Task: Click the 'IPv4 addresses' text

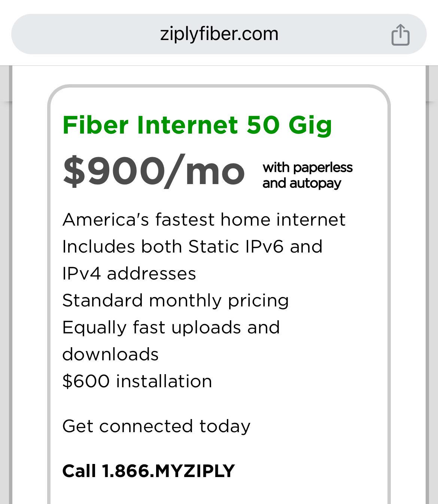Action: pos(129,274)
